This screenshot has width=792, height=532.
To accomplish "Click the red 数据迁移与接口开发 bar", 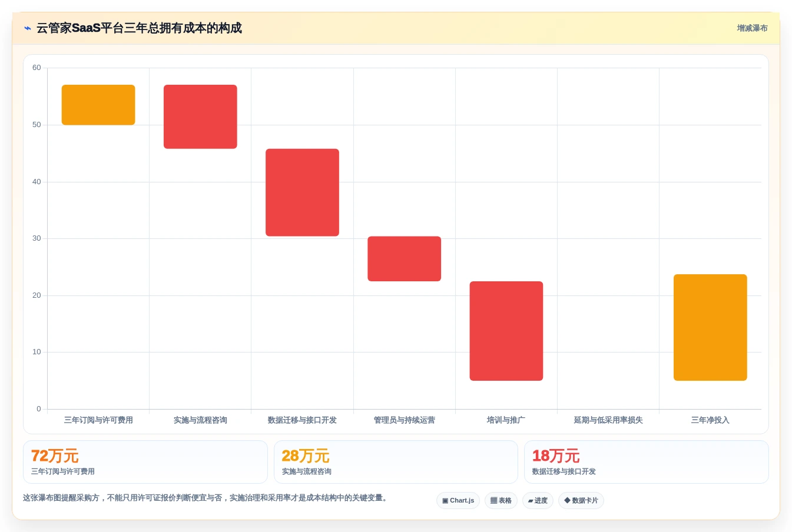I will (302, 192).
